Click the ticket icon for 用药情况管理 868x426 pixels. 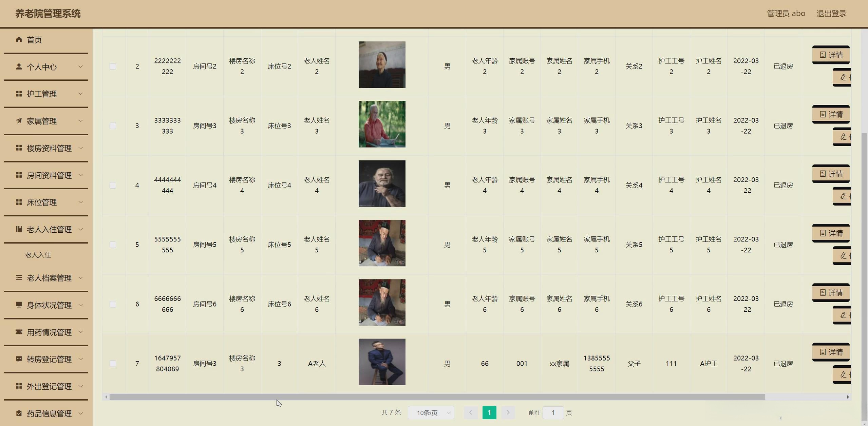click(19, 332)
